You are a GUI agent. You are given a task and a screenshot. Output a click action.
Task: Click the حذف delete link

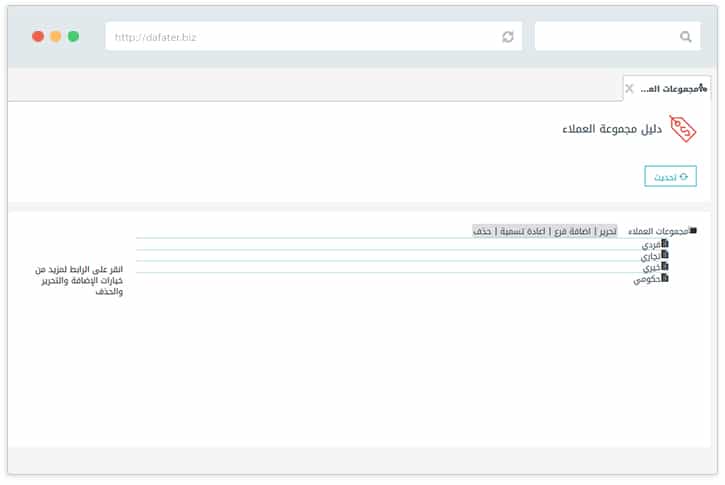tap(482, 231)
